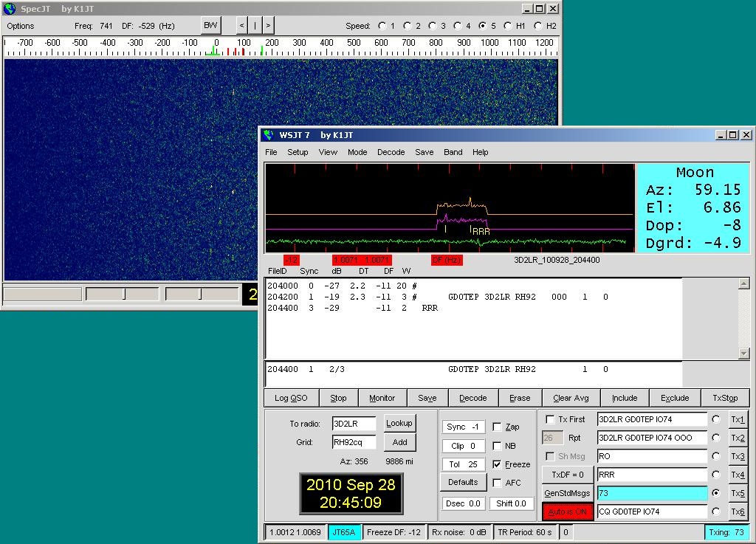The height and width of the screenshot is (544, 756).
Task: Enable the Zap checkbox
Action: pyautogui.click(x=498, y=427)
